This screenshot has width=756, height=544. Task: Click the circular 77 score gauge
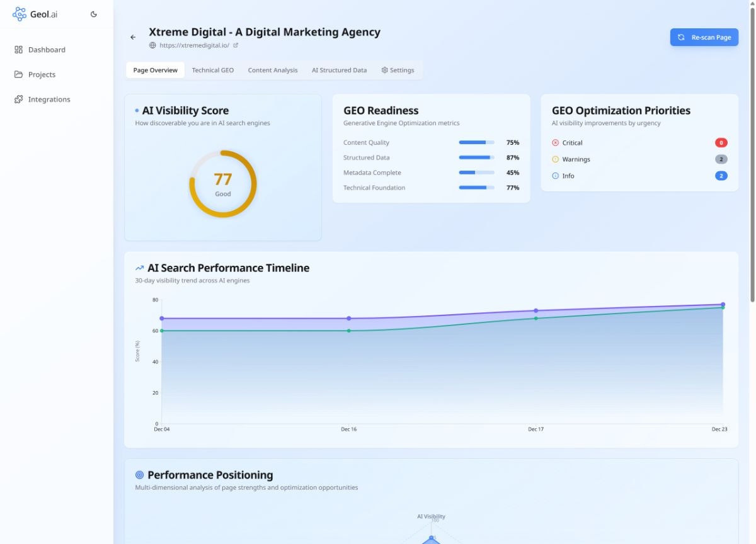(x=223, y=184)
